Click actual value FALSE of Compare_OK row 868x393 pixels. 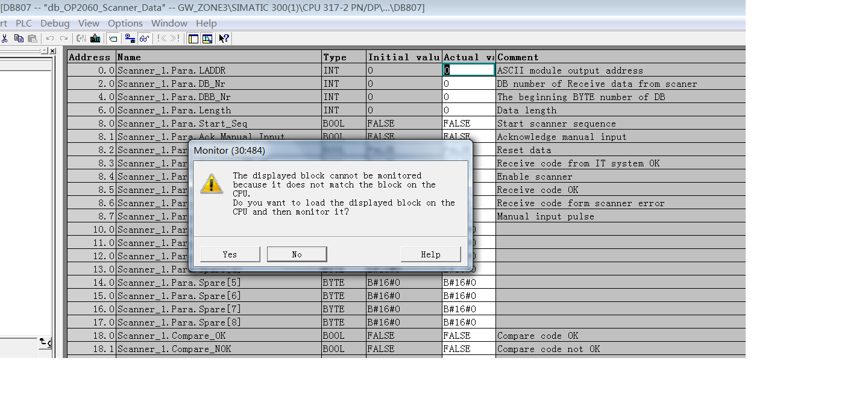point(469,336)
